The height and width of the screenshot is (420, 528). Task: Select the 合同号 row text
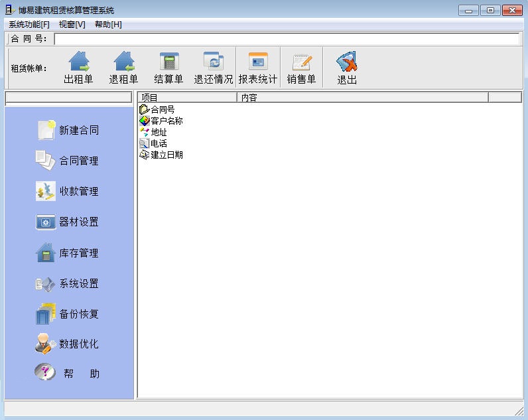click(x=163, y=109)
